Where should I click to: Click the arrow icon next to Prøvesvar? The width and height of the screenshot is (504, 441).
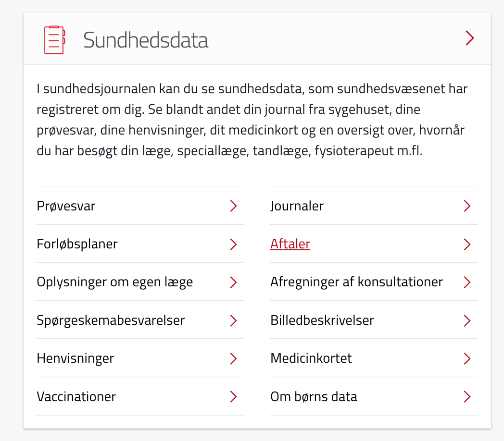233,206
